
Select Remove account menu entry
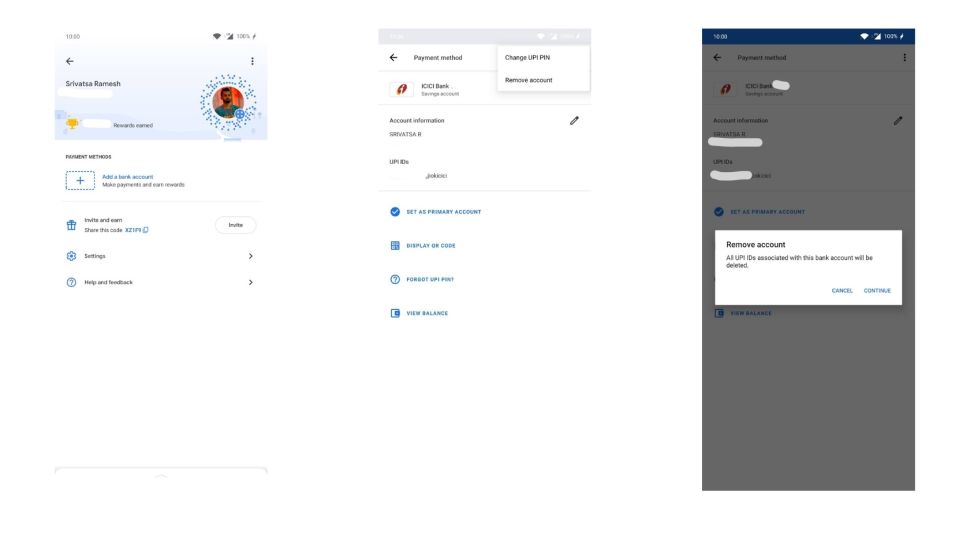tap(528, 80)
